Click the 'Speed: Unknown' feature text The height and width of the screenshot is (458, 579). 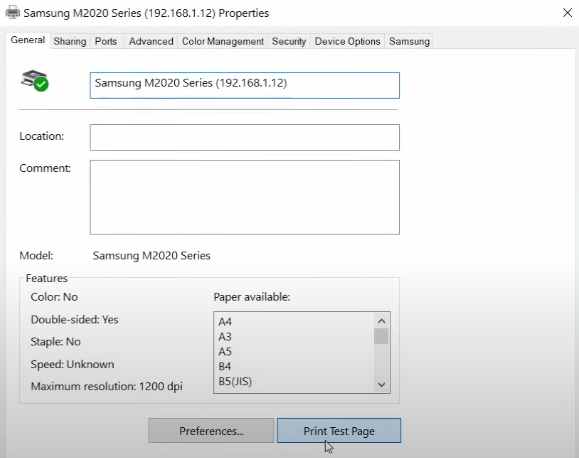72,364
